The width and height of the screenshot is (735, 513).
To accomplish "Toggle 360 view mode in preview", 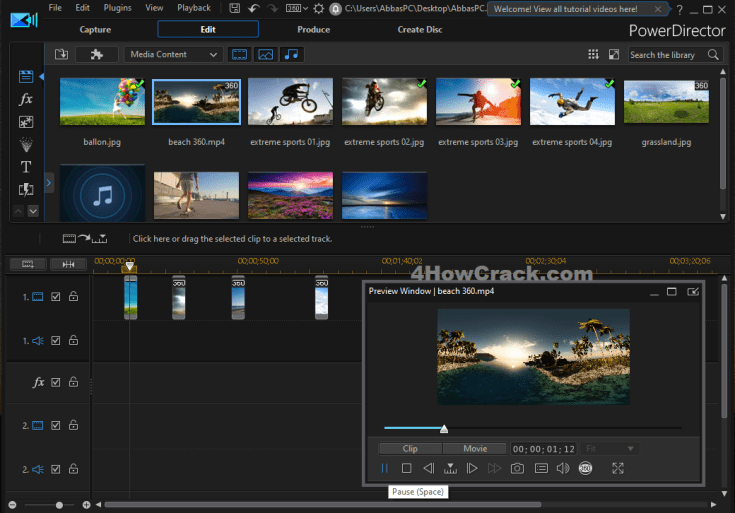I will click(586, 468).
